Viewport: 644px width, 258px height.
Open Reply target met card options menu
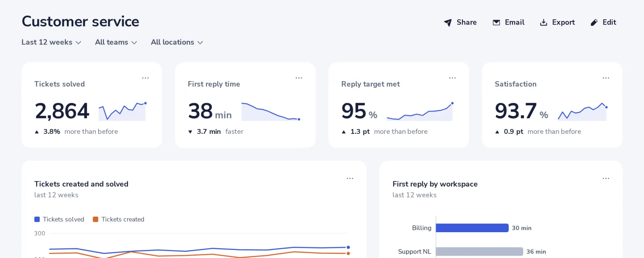pyautogui.click(x=452, y=78)
